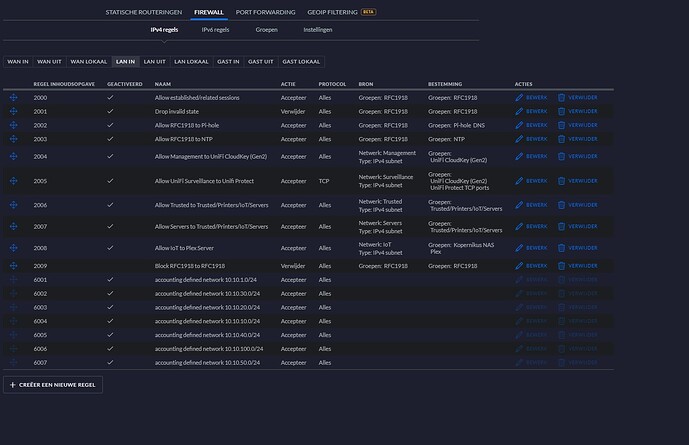This screenshot has height=445, width=689.
Task: Click the enabled checkmark for rule 2003
Action: pos(111,139)
